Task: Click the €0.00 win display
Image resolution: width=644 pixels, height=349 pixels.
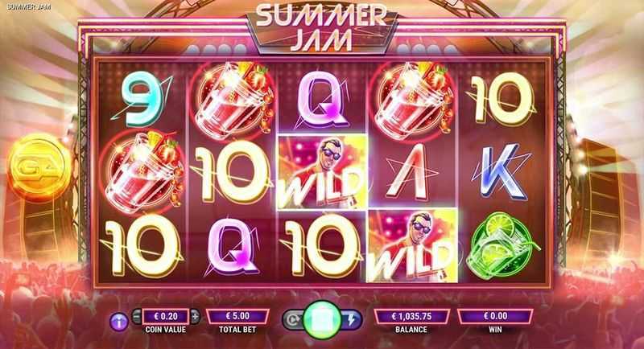Action: pos(495,317)
